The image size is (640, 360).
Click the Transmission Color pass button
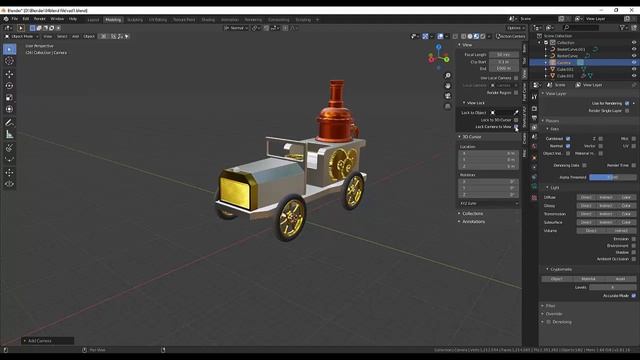coord(626,214)
